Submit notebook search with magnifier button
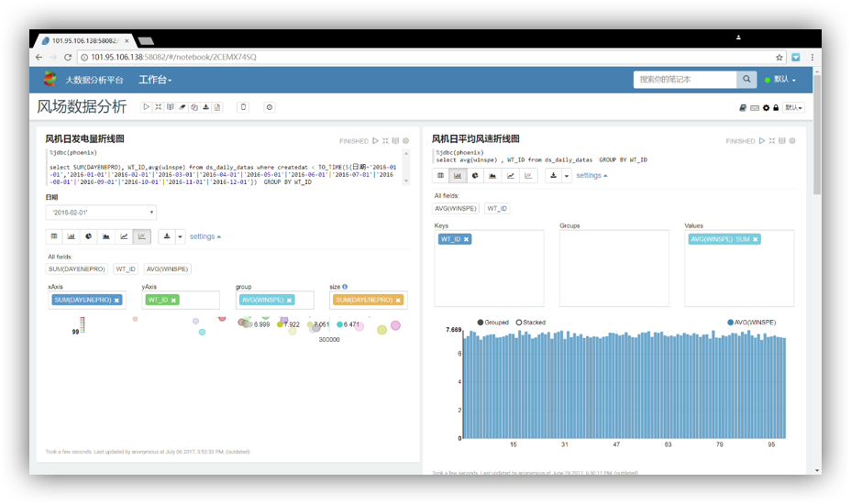The height and width of the screenshot is (504, 851). click(x=746, y=79)
